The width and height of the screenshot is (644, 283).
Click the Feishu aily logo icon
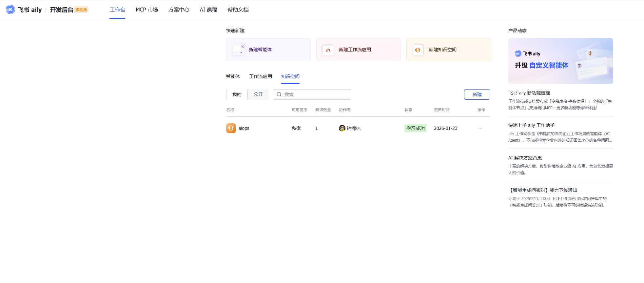[10, 10]
